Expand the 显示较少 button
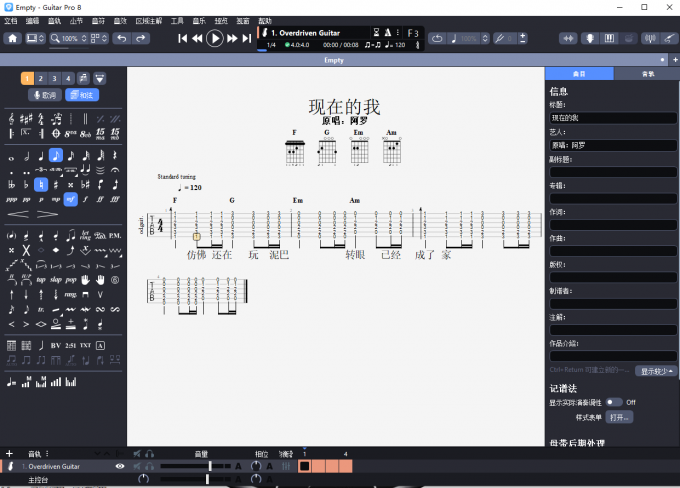The image size is (680, 488). [657, 371]
